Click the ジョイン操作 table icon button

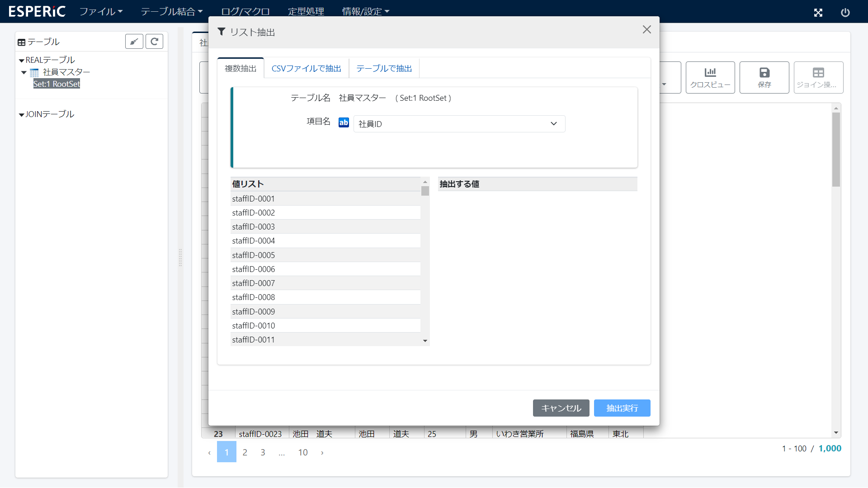818,77
